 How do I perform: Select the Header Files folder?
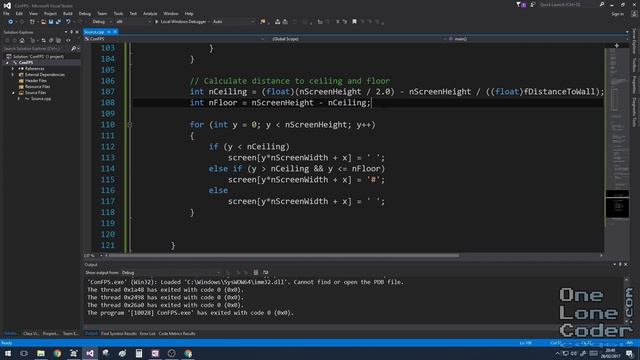click(35, 80)
